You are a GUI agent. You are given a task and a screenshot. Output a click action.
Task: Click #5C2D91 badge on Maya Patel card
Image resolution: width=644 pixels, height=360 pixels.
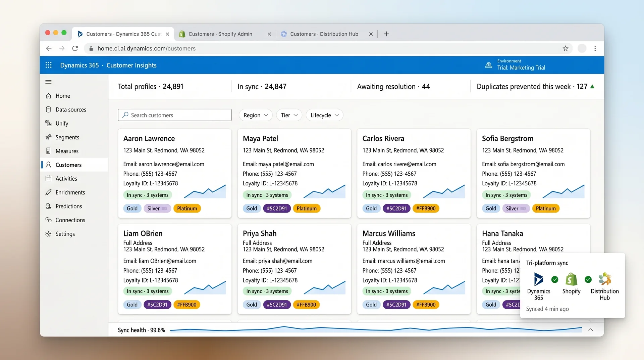click(277, 208)
